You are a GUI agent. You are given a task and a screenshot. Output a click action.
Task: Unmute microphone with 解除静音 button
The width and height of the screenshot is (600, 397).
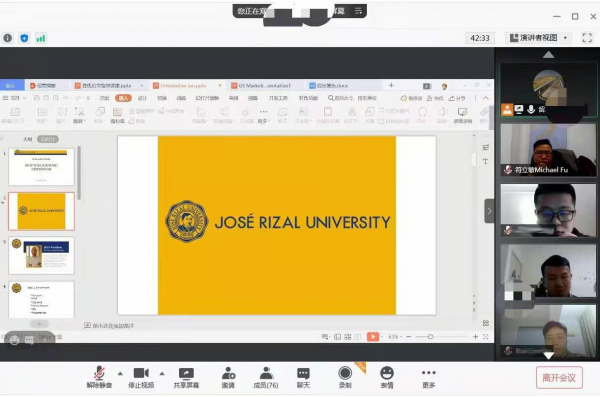click(99, 377)
